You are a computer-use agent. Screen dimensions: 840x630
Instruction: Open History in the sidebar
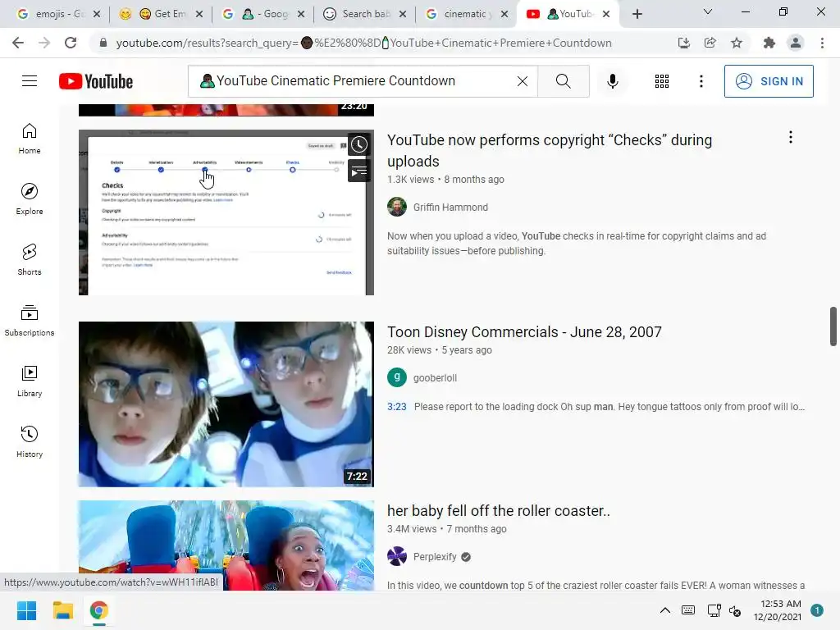click(30, 441)
